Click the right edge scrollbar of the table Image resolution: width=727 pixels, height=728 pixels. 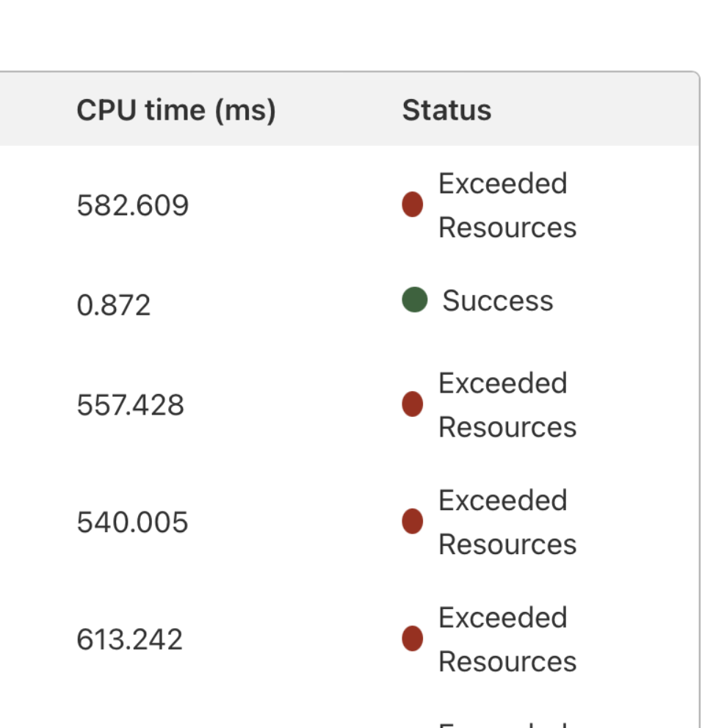click(699, 404)
